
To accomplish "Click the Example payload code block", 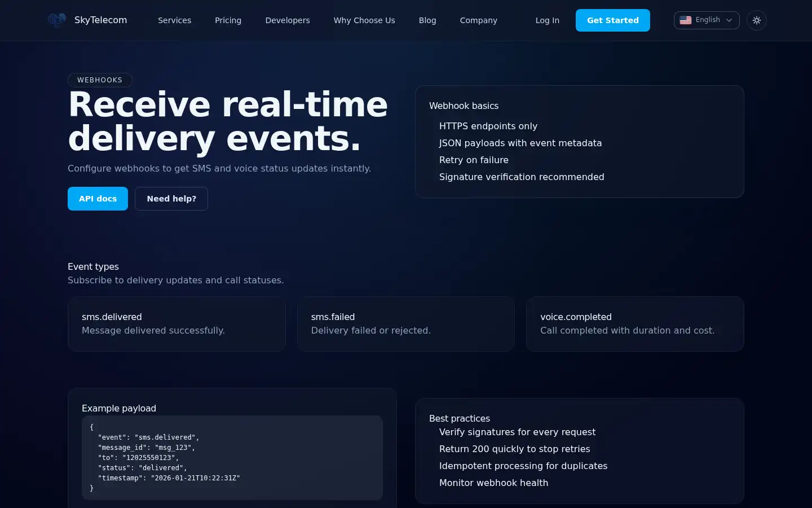I will (232, 458).
